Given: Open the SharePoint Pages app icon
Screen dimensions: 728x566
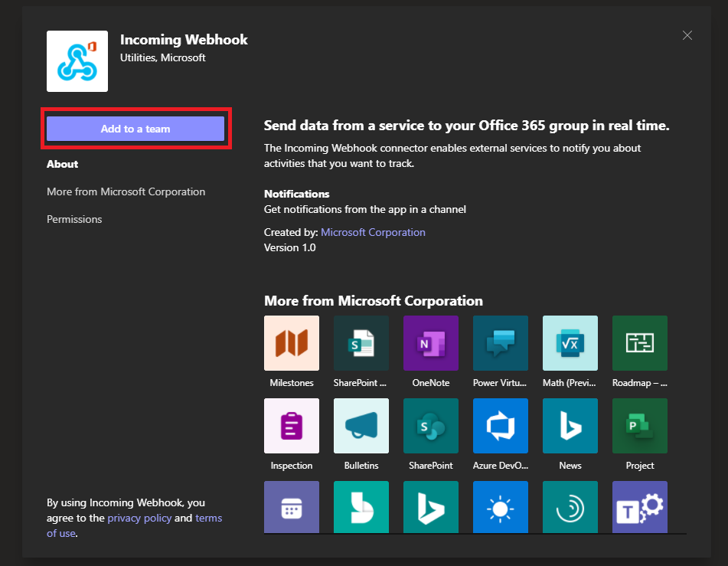Looking at the screenshot, I should 361,343.
